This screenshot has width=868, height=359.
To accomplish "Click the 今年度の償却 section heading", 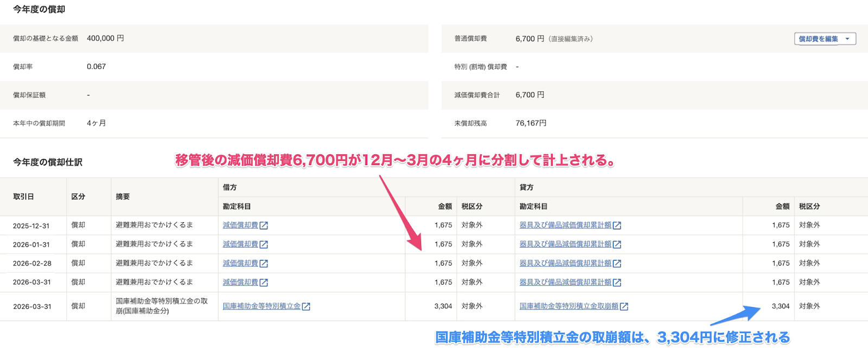I will pyautogui.click(x=39, y=9).
